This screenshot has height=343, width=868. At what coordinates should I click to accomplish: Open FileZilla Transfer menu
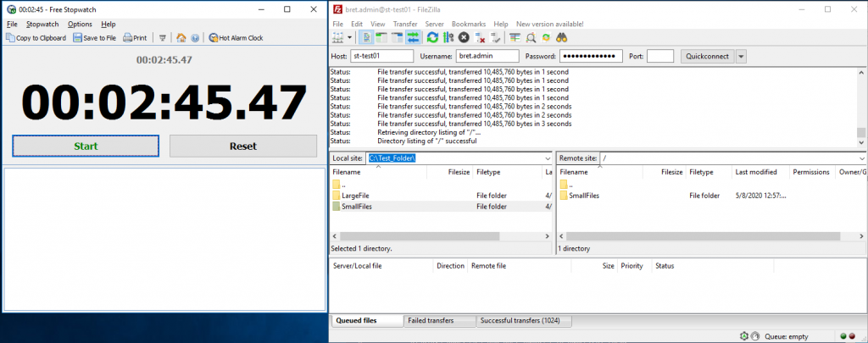[405, 25]
